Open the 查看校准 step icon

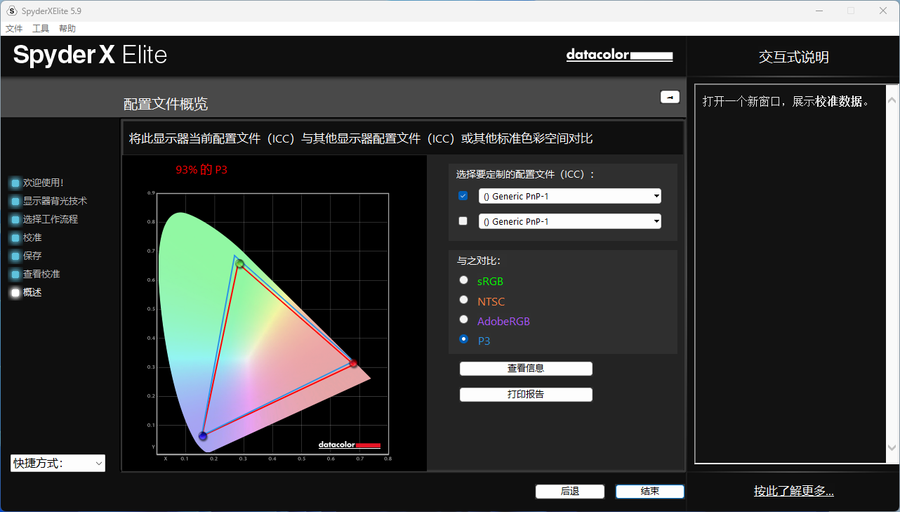coord(15,274)
